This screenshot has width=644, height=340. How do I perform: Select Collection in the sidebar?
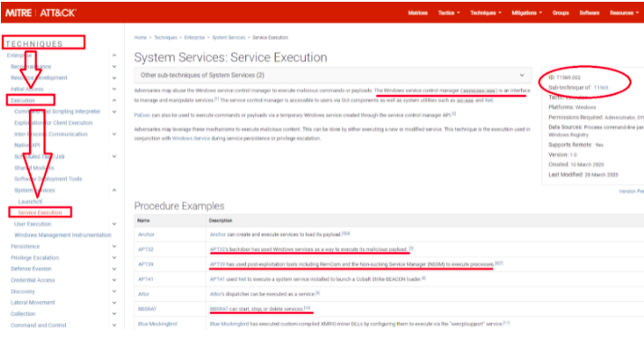pyautogui.click(x=23, y=314)
